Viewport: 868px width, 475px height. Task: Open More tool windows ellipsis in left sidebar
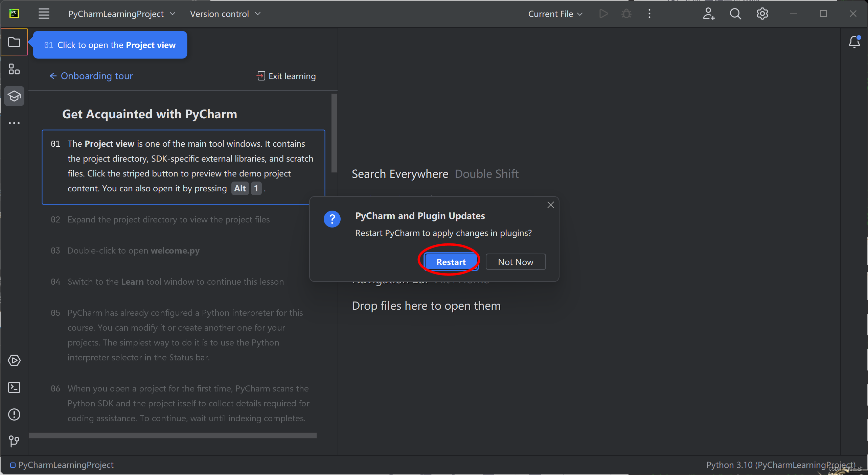pyautogui.click(x=14, y=123)
